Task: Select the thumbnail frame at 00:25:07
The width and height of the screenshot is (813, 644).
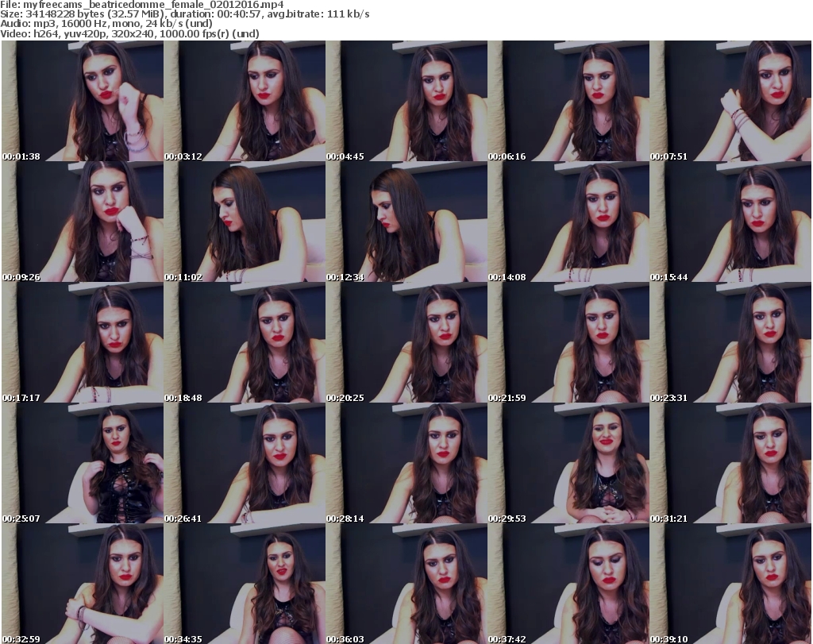Action: tap(83, 464)
